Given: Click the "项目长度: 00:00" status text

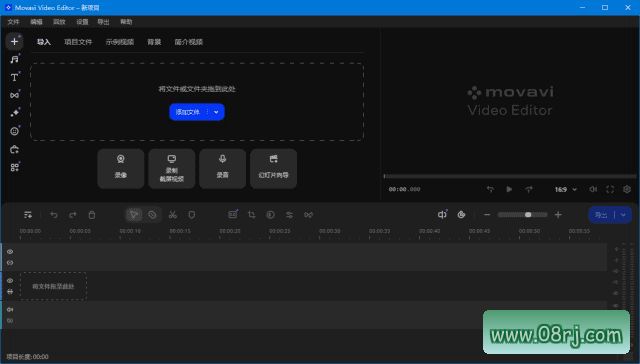Looking at the screenshot, I should click(27, 357).
